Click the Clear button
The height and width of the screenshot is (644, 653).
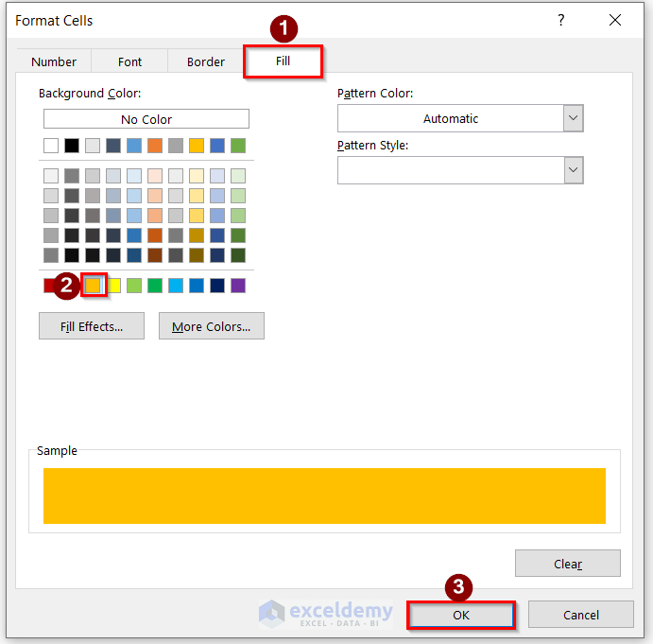point(568,564)
